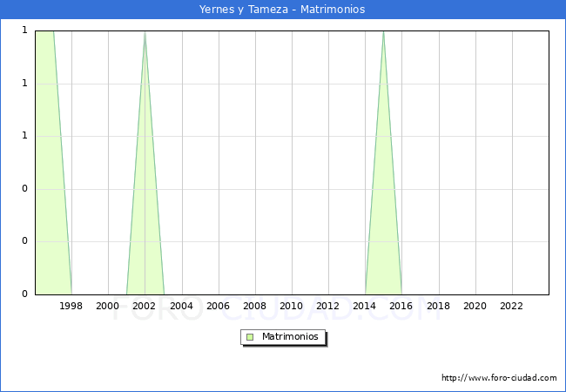This screenshot has width=566, height=392.
Task: Select the 2000 x-axis label
Action: click(108, 306)
